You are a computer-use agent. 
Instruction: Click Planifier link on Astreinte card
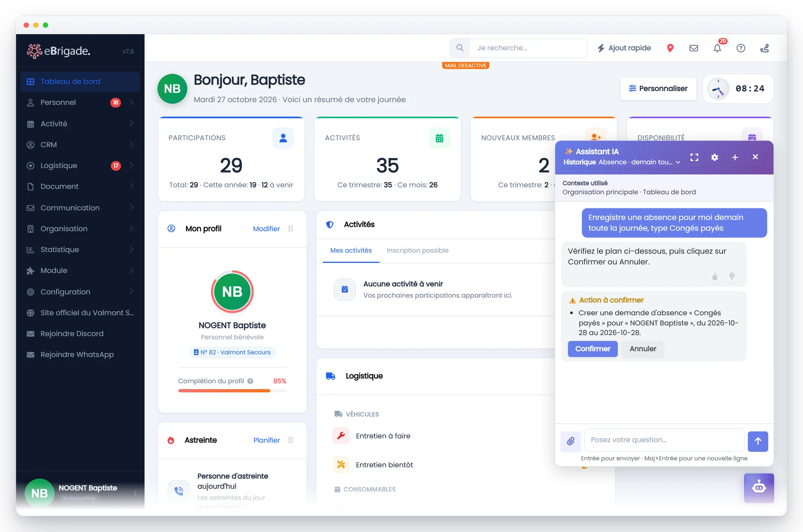click(x=266, y=440)
